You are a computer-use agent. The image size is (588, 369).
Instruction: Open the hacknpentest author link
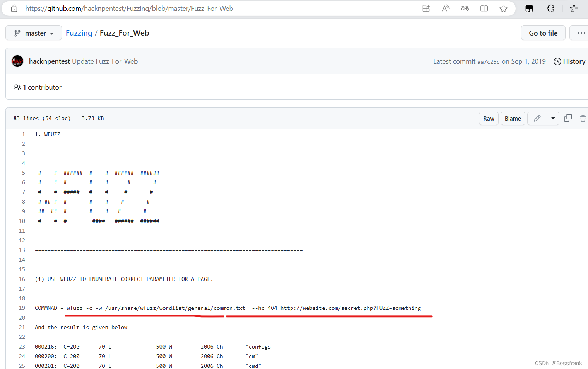pos(50,61)
